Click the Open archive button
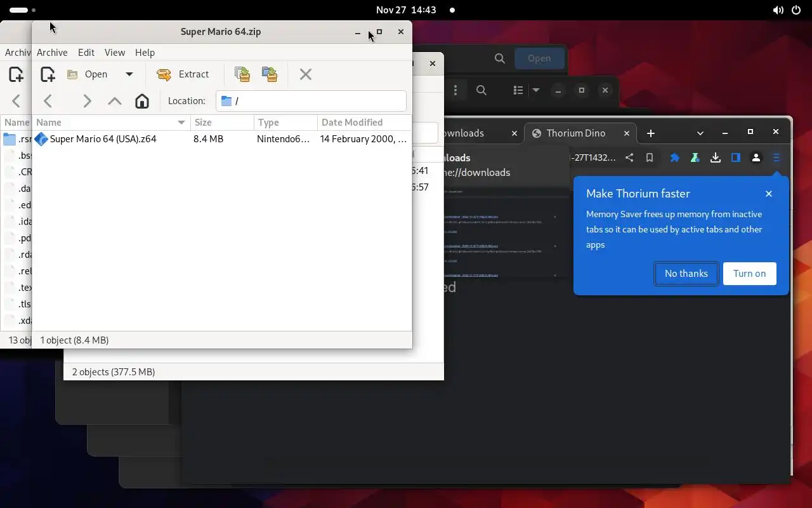 [88, 74]
